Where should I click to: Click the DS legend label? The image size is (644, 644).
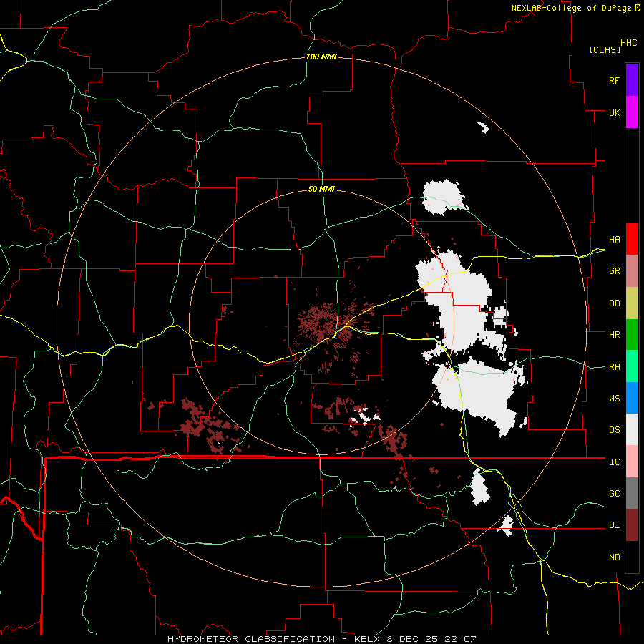point(614,430)
